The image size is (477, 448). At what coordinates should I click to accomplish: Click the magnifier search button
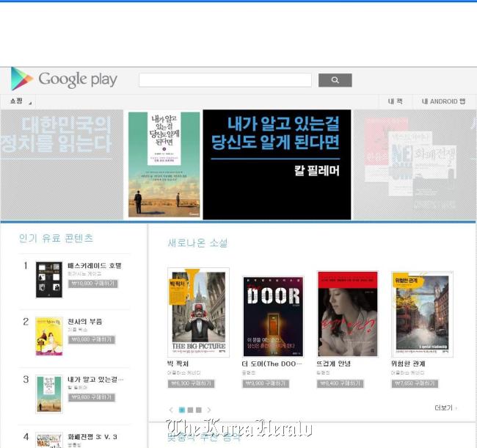pos(335,80)
